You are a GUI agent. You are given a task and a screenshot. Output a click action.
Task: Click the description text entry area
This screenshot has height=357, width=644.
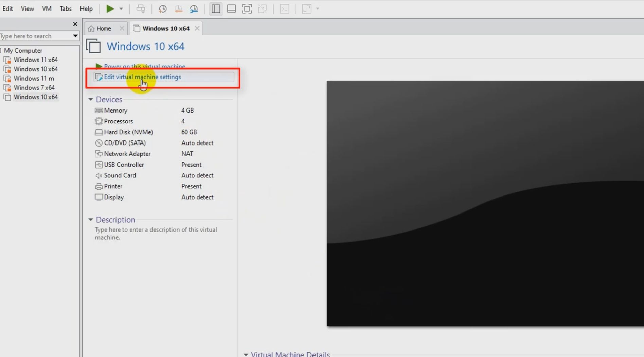pyautogui.click(x=156, y=234)
